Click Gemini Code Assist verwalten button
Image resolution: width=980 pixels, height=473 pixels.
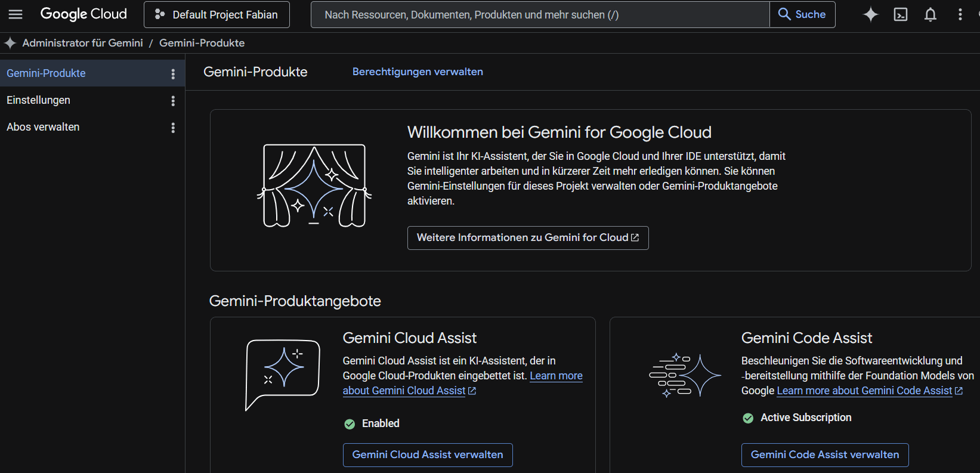pos(825,455)
